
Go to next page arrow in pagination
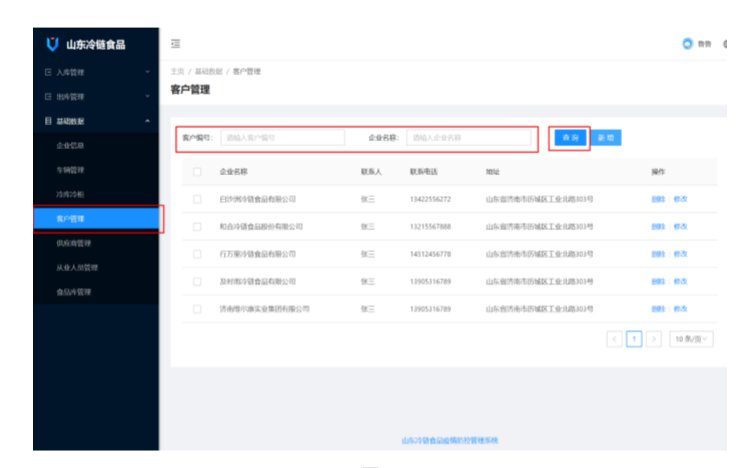point(654,339)
